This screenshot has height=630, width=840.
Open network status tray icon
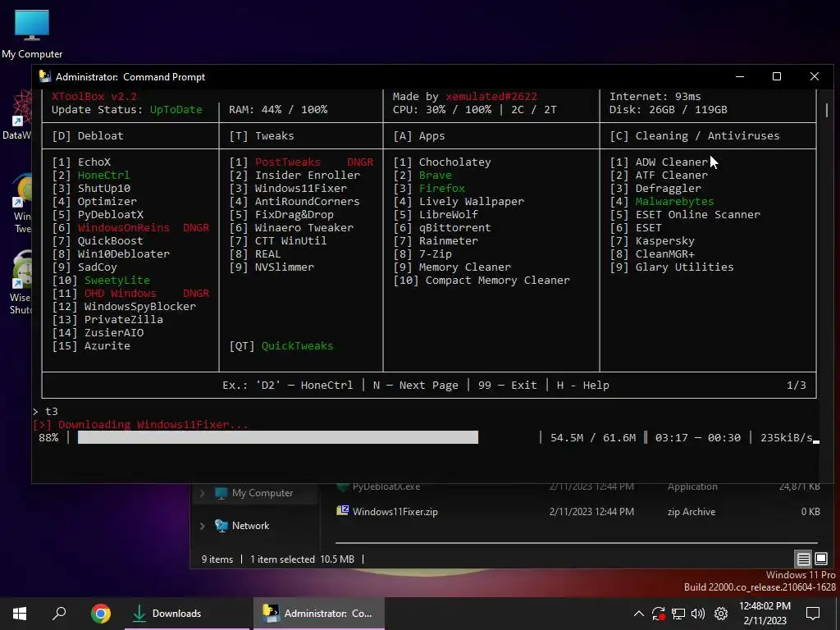[x=678, y=614]
